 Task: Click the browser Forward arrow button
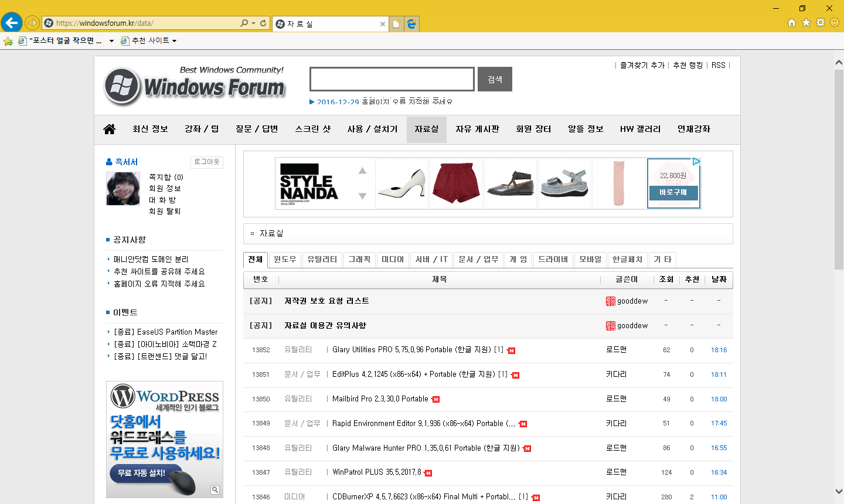point(32,23)
